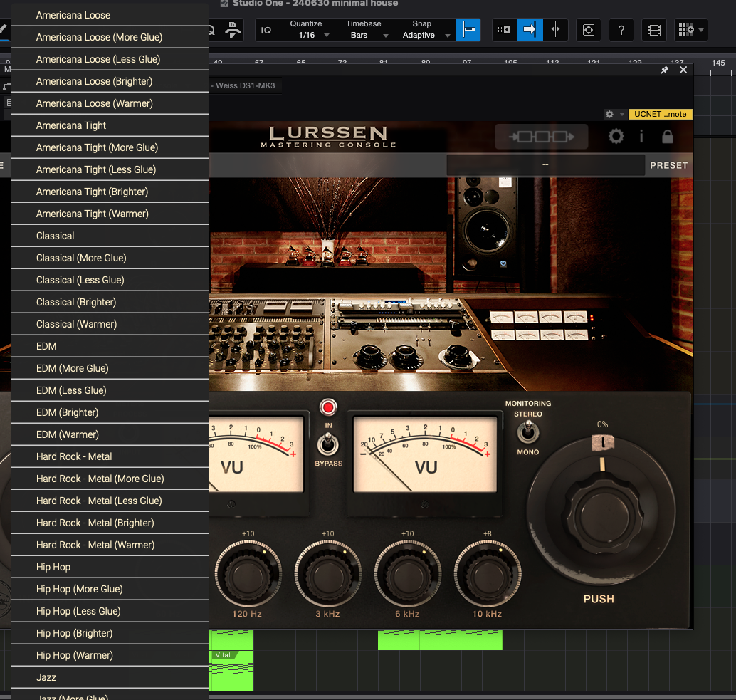Choose the Jazz preset
This screenshot has height=700, width=736.
click(x=110, y=677)
